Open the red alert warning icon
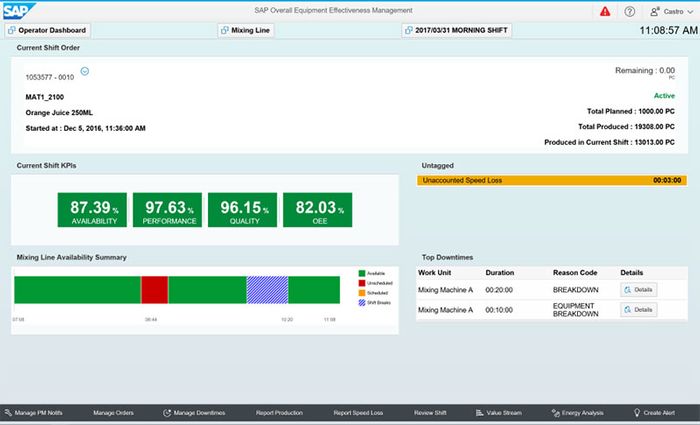 pyautogui.click(x=605, y=12)
